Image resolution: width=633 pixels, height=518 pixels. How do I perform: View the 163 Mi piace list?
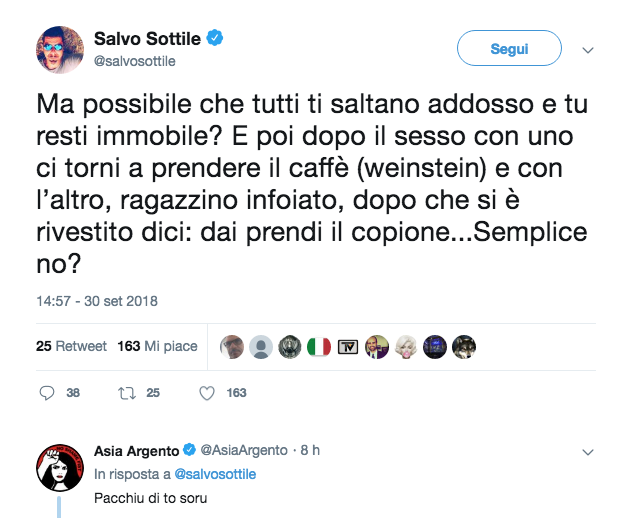tap(157, 346)
